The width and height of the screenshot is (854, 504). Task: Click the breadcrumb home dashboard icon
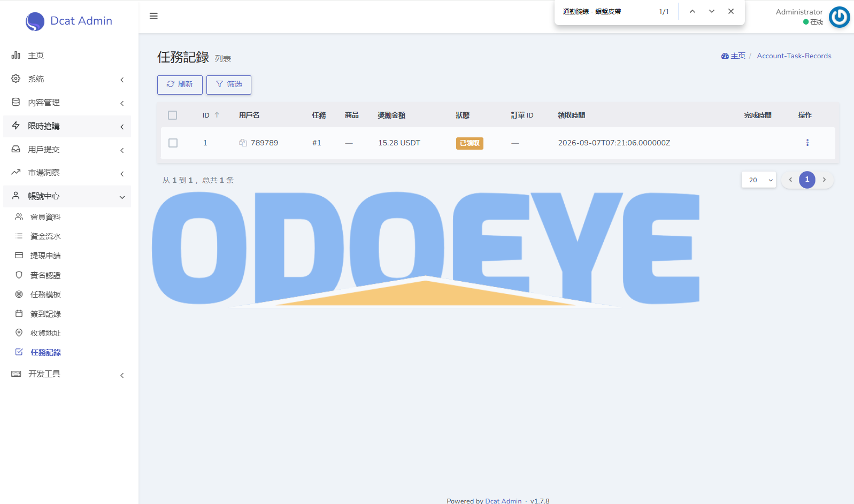point(725,56)
